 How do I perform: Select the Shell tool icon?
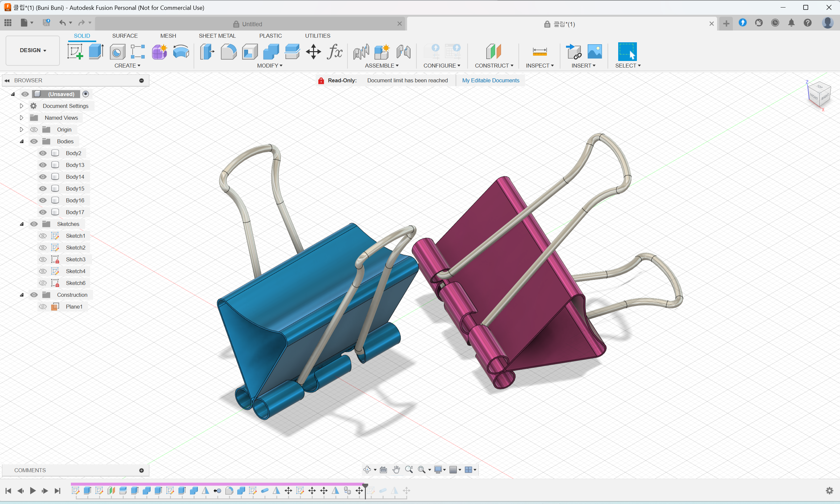[x=250, y=51]
